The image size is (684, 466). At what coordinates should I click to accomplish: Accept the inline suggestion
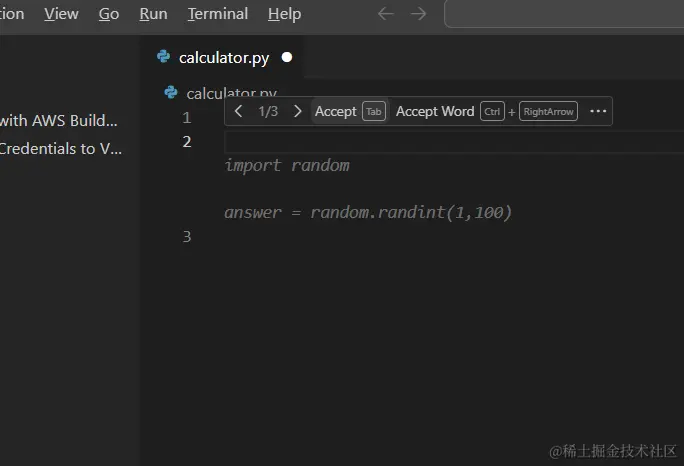click(349, 111)
